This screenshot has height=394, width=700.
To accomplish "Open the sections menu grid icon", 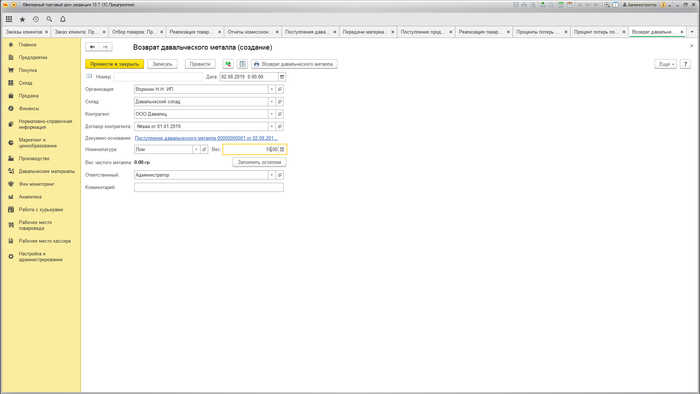I will coord(9,19).
